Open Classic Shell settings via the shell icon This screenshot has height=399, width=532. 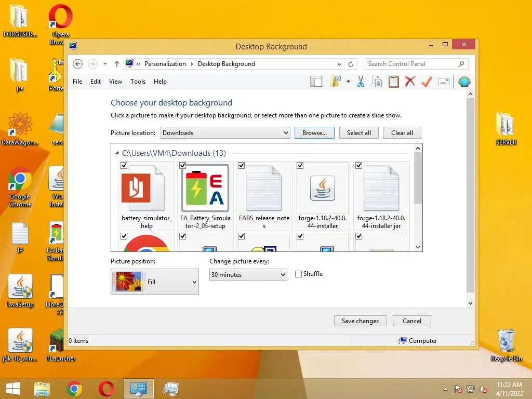click(464, 82)
